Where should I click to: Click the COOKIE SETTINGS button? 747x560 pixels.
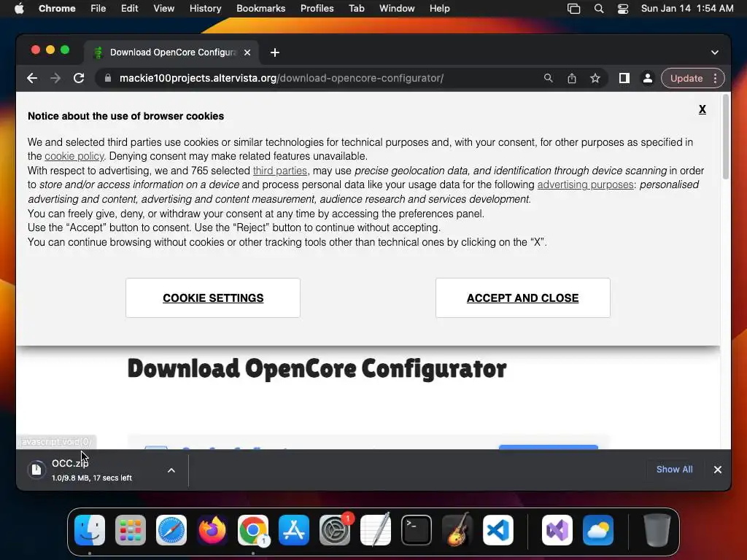point(213,297)
